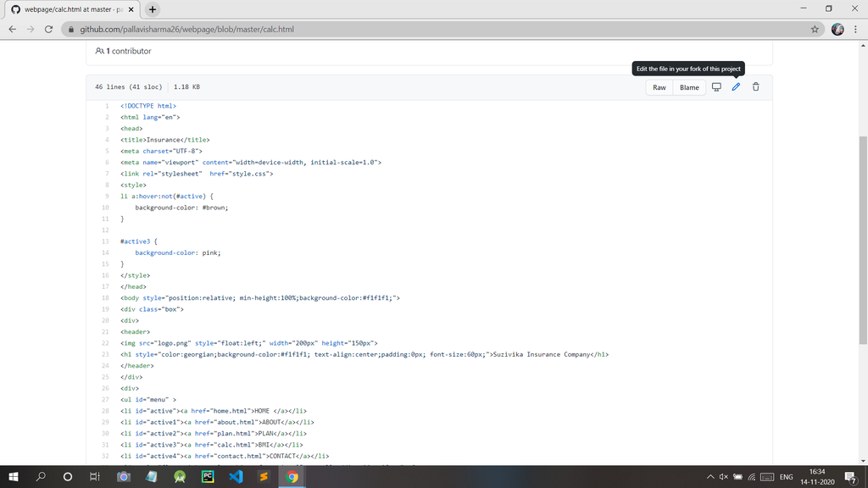Open Sublime Text from taskbar
This screenshot has width=868, height=488.
[264, 476]
